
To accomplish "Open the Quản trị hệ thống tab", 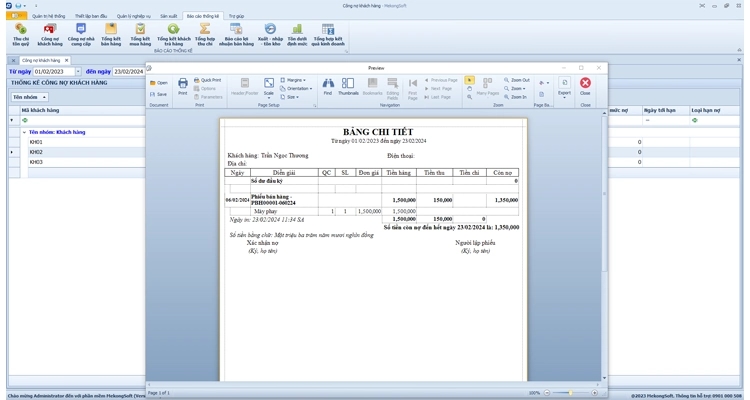I will [x=49, y=16].
